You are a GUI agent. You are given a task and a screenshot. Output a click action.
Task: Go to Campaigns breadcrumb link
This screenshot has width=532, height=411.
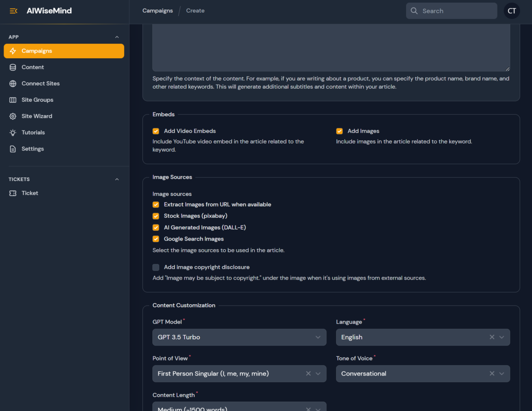point(157,11)
